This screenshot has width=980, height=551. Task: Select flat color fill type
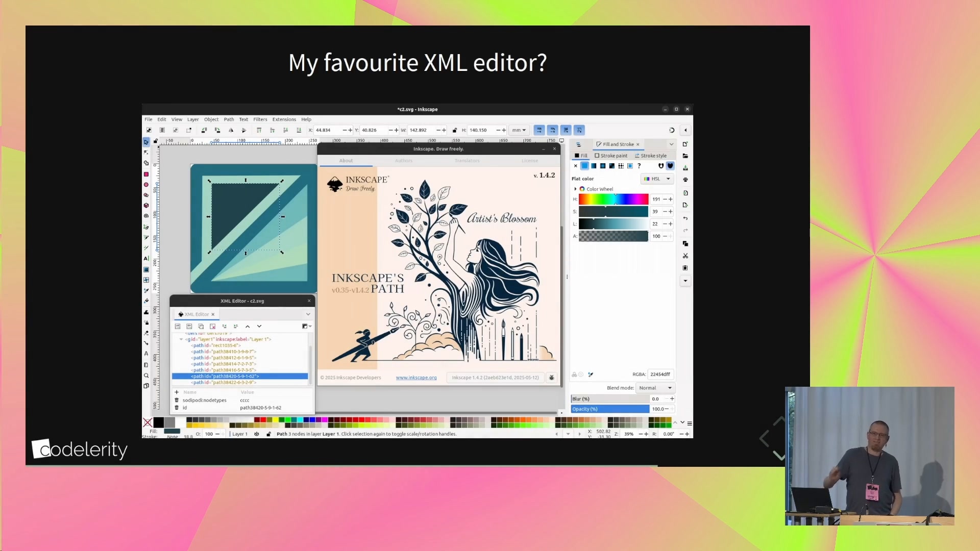[x=584, y=166]
